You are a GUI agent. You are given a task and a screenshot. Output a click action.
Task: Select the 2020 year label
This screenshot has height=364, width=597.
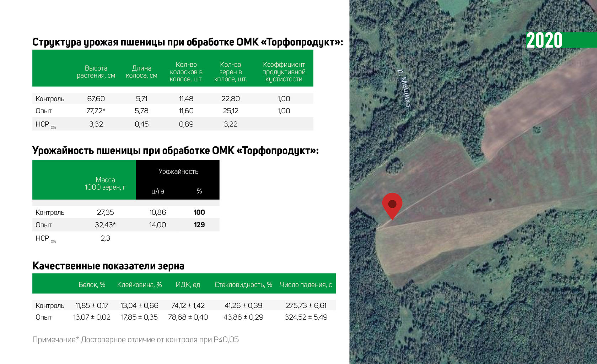[x=544, y=40]
